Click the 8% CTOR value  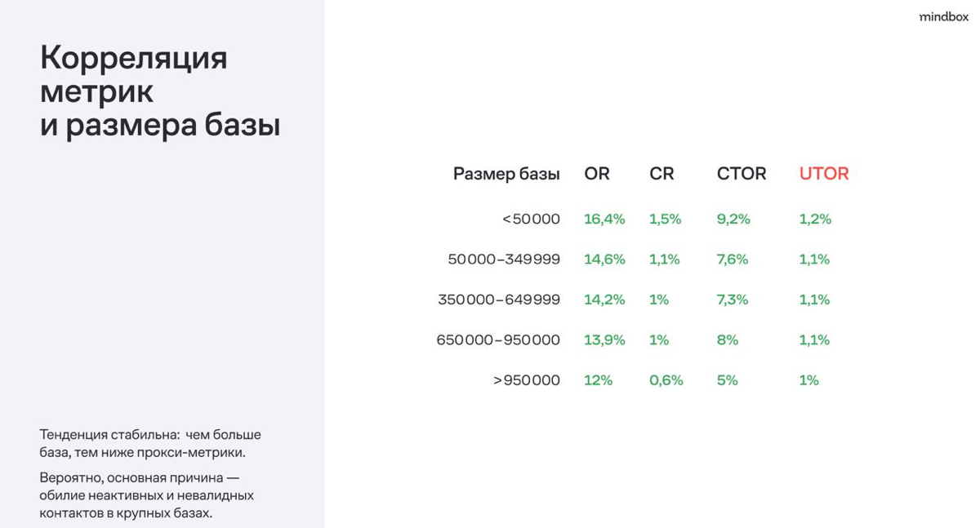pos(727,339)
